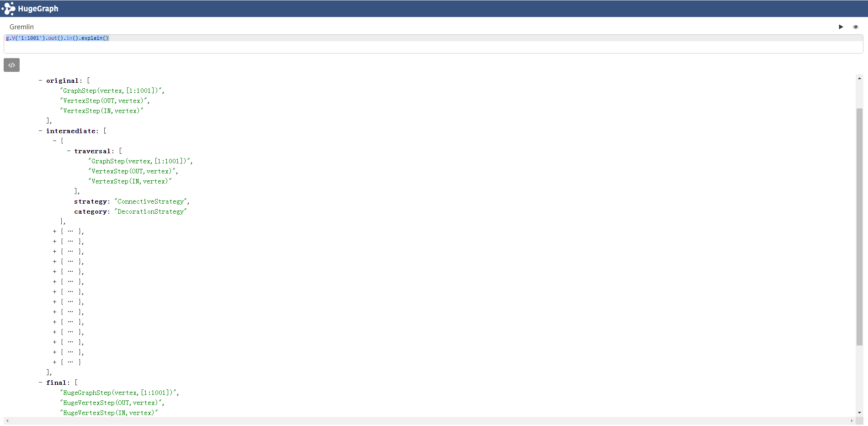The width and height of the screenshot is (868, 426).
Task: Collapse the first intermediate object entry
Action: coord(54,141)
